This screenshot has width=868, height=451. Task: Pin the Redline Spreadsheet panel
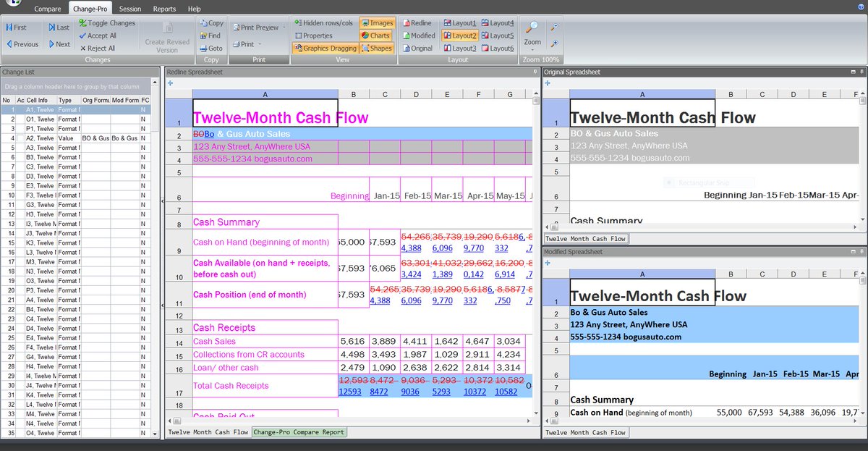coord(535,72)
